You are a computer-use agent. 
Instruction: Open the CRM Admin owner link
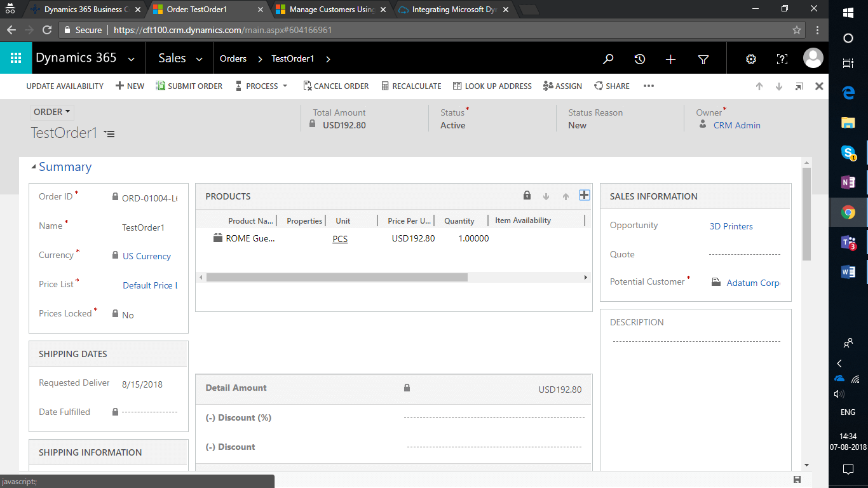pyautogui.click(x=736, y=125)
